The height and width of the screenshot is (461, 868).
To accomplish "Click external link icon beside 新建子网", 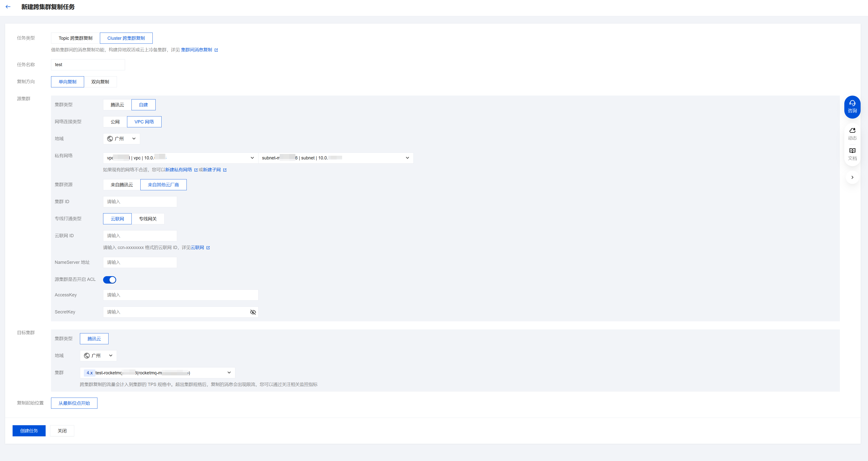I will click(x=225, y=170).
